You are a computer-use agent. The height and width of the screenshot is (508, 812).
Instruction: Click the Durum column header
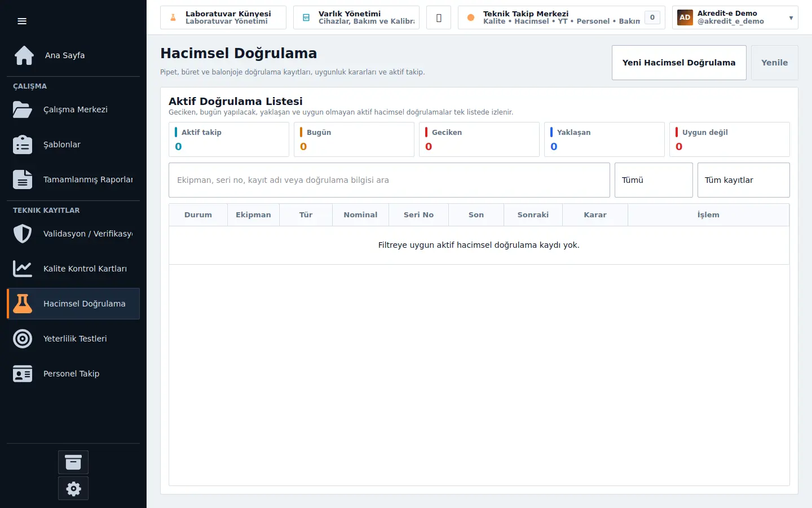[x=198, y=215]
